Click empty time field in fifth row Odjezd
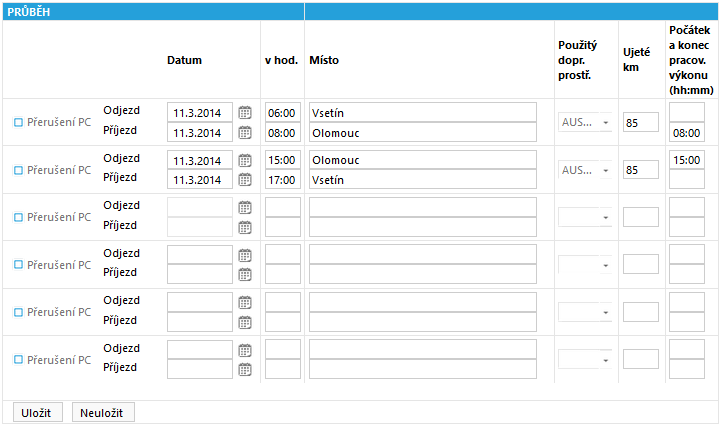721x427 pixels. coord(282,302)
